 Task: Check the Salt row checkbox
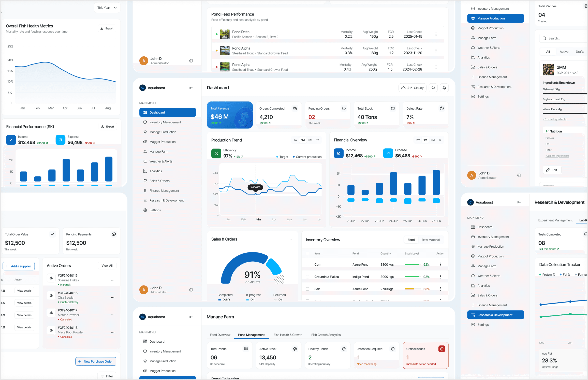307,289
